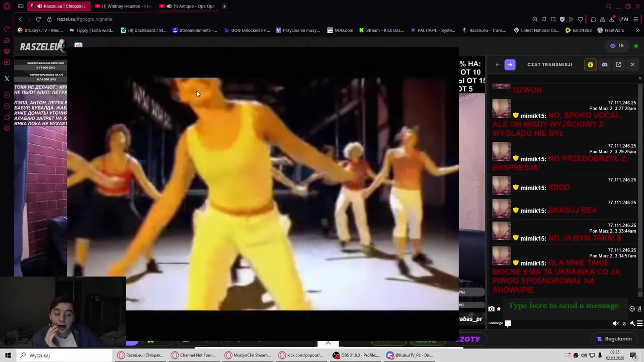Open the FrontWars bookmark
The width and height of the screenshot is (644, 362).
pos(610,30)
